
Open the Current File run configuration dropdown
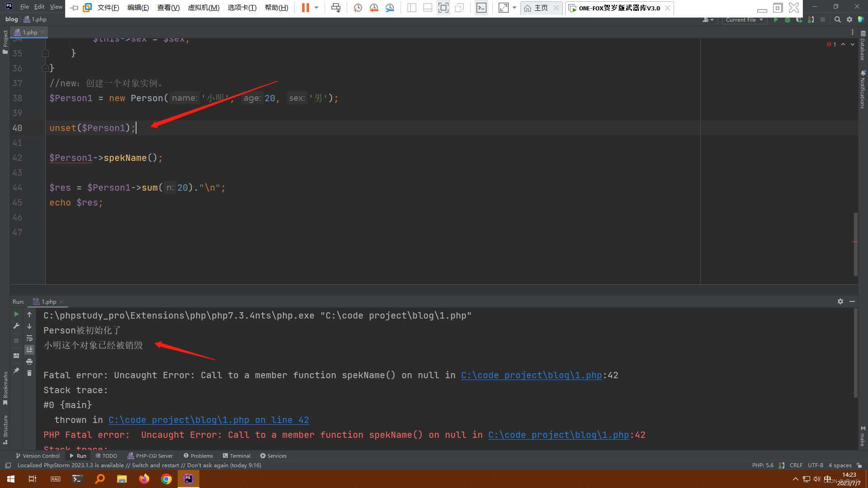744,20
